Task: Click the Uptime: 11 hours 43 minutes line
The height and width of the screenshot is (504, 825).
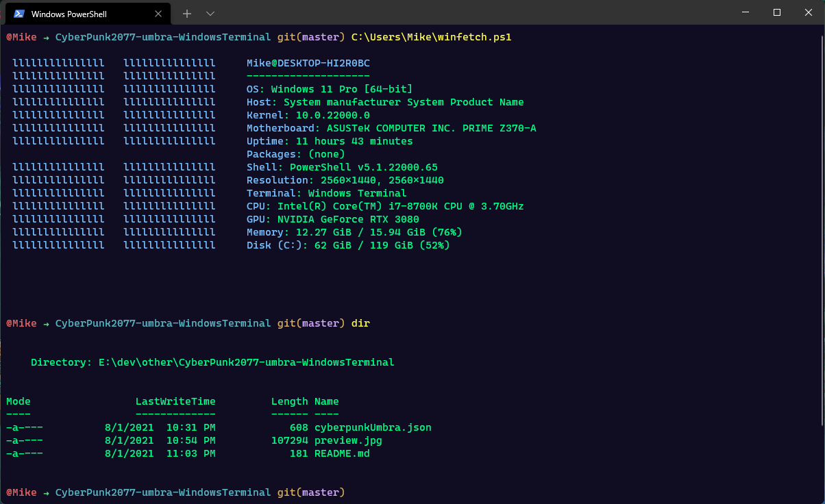Action: [x=330, y=141]
